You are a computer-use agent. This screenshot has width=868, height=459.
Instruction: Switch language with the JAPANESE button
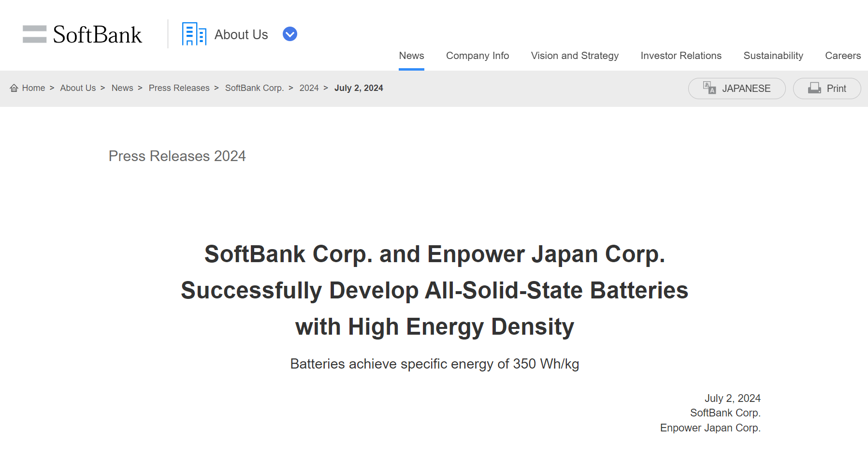737,89
